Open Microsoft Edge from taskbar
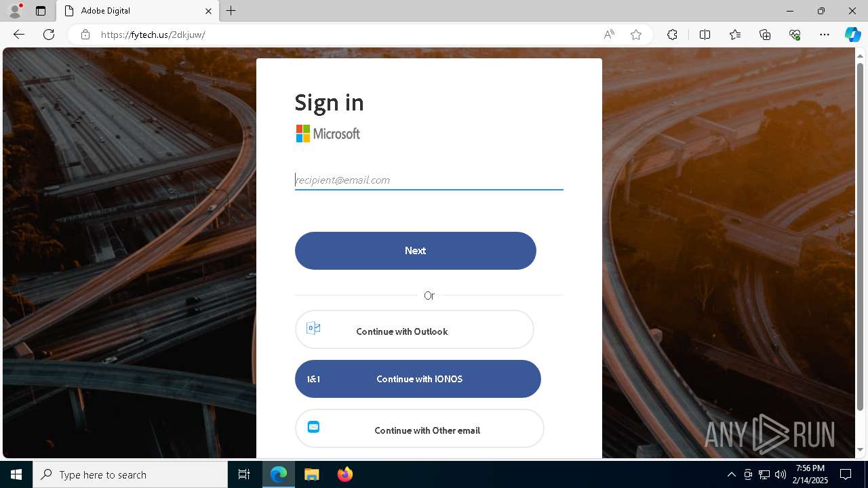This screenshot has width=868, height=488. [x=279, y=474]
